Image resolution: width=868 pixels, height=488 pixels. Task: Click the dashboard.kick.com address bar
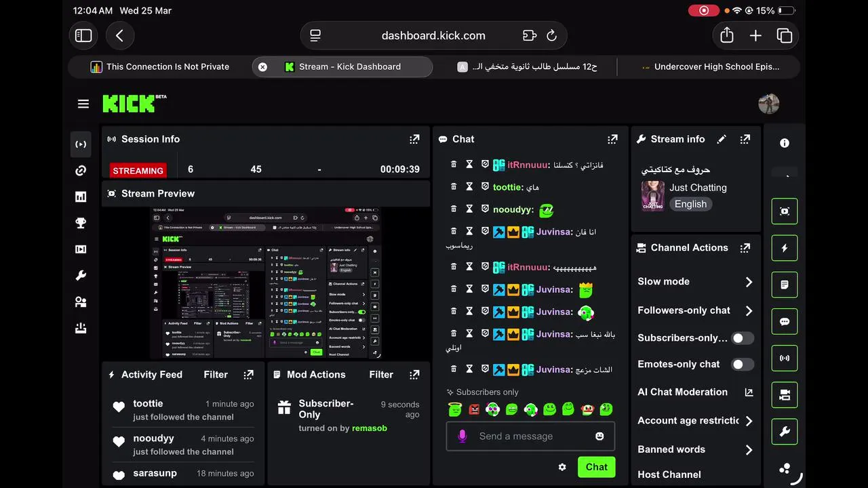point(433,35)
